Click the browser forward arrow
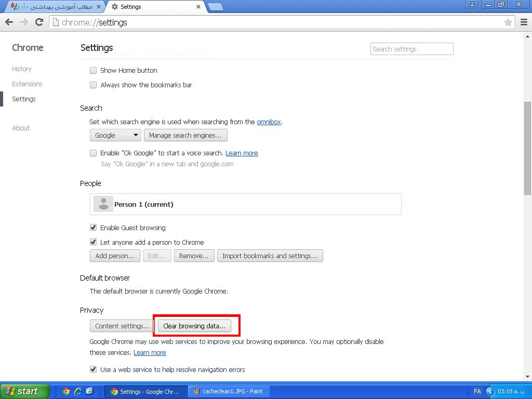Image resolution: width=532 pixels, height=399 pixels. (x=24, y=22)
